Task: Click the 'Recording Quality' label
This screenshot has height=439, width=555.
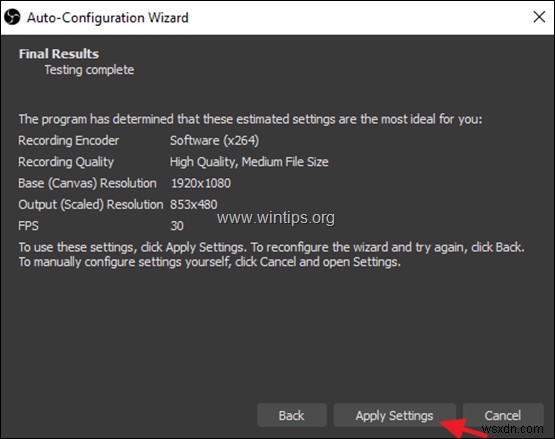Action: point(66,162)
